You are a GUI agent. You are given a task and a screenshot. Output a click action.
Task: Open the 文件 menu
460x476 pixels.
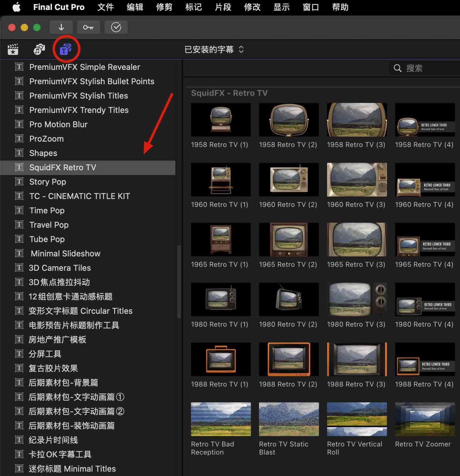click(x=105, y=7)
